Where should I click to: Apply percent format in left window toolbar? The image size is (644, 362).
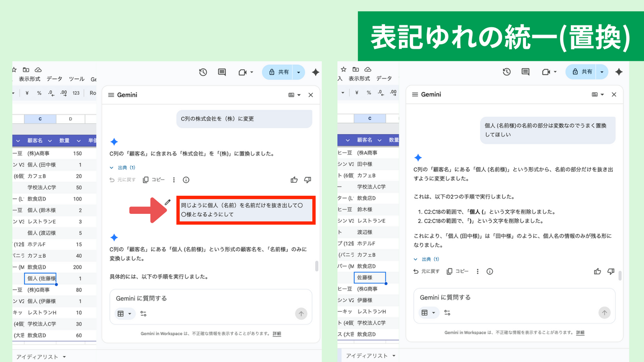[39, 93]
